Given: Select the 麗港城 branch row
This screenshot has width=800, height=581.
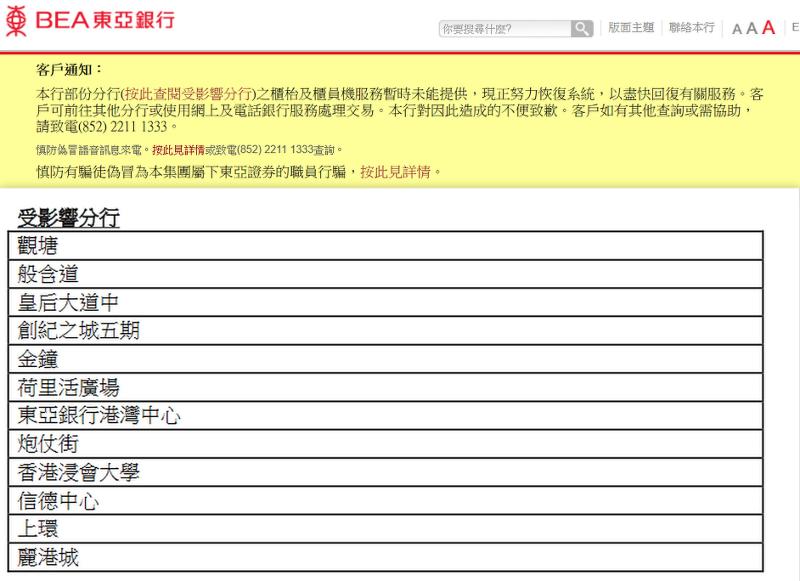Looking at the screenshot, I should 385,557.
